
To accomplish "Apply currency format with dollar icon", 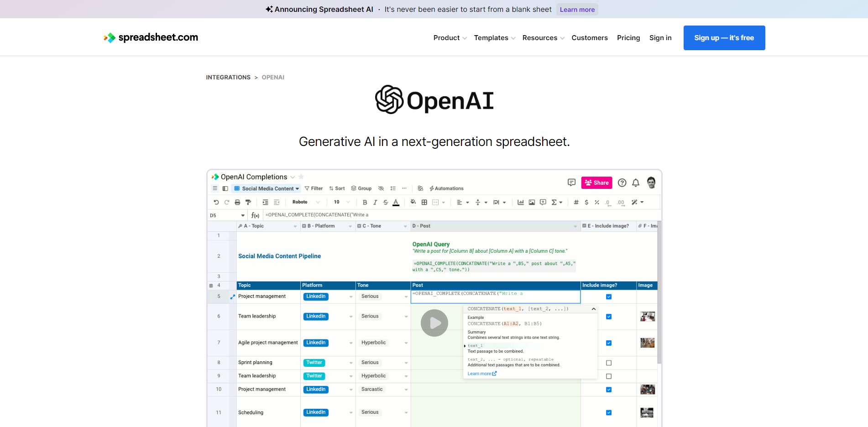I will 586,202.
